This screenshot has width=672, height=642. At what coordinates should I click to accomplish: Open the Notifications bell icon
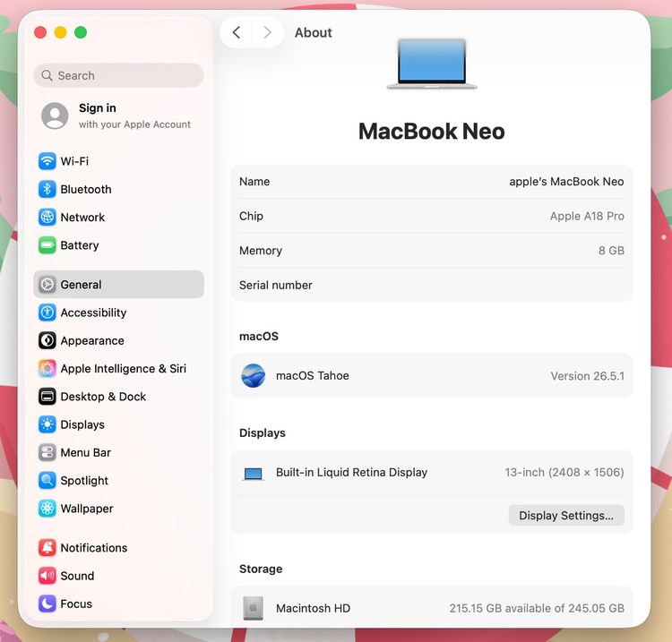(47, 548)
